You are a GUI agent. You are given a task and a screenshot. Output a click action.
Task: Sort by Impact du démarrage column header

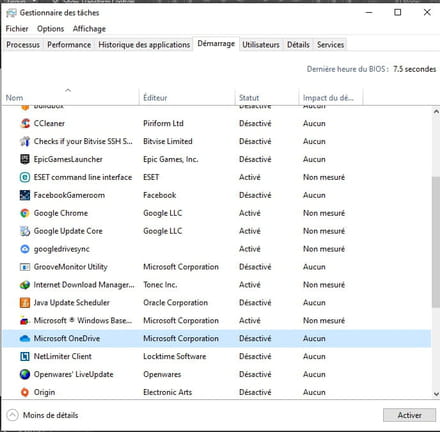point(330,98)
